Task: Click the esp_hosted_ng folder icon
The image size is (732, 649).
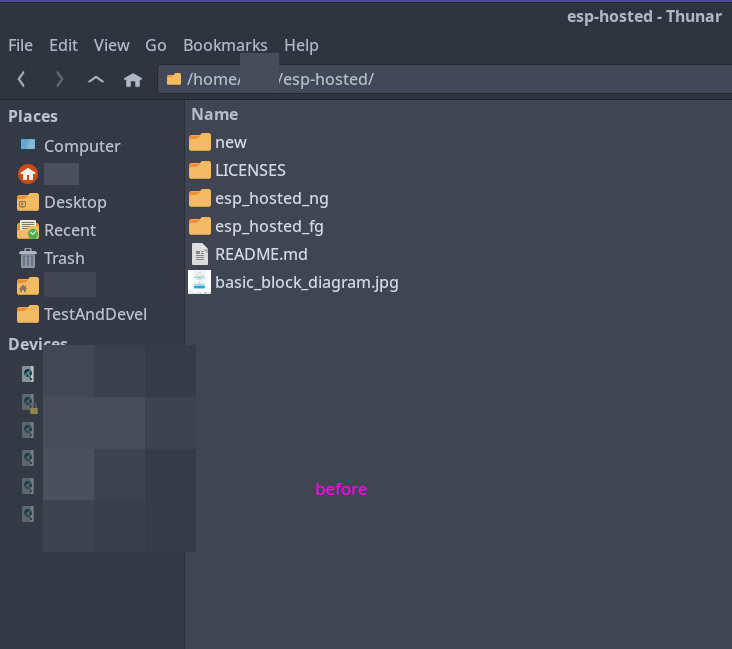Action: pos(200,198)
